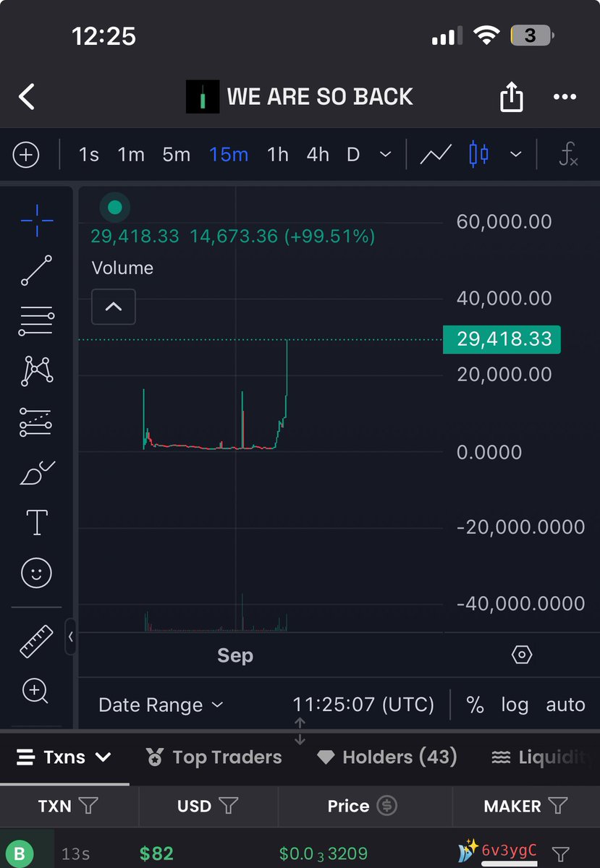Go back with the left arrow
The height and width of the screenshot is (868, 600).
(27, 96)
